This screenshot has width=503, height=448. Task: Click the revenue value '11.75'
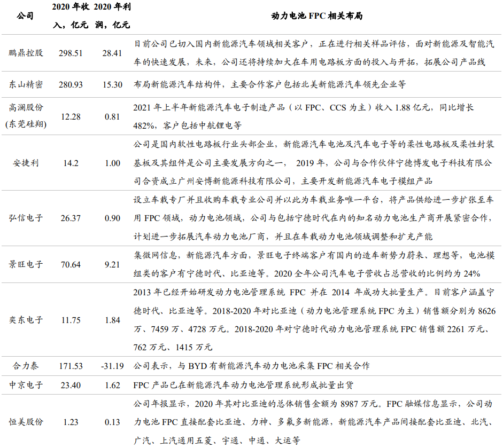tap(71, 320)
